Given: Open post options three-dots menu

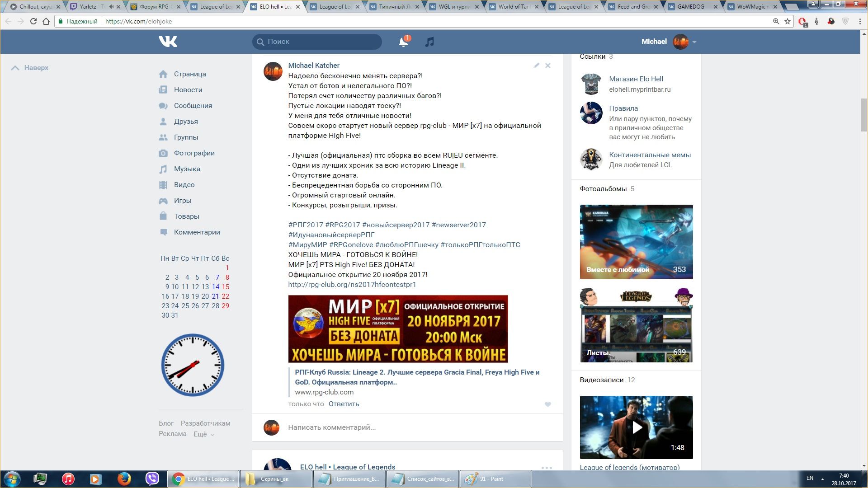Looking at the screenshot, I should pyautogui.click(x=547, y=468).
